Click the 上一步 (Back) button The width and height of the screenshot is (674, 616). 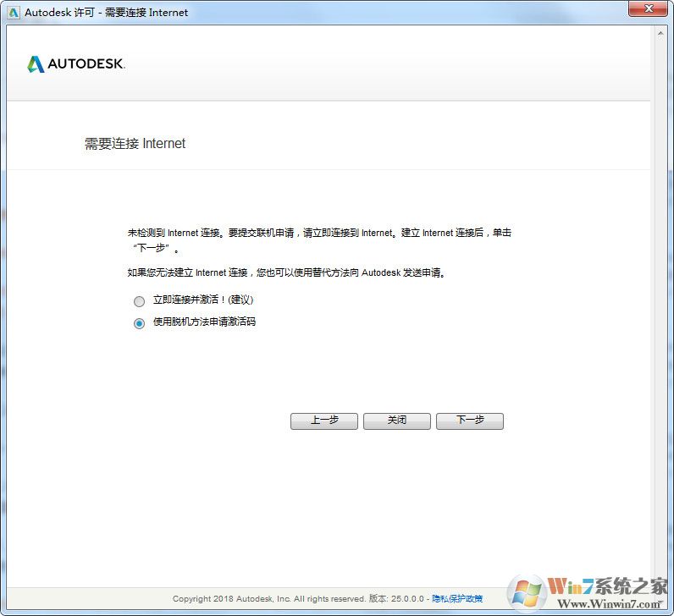[324, 421]
